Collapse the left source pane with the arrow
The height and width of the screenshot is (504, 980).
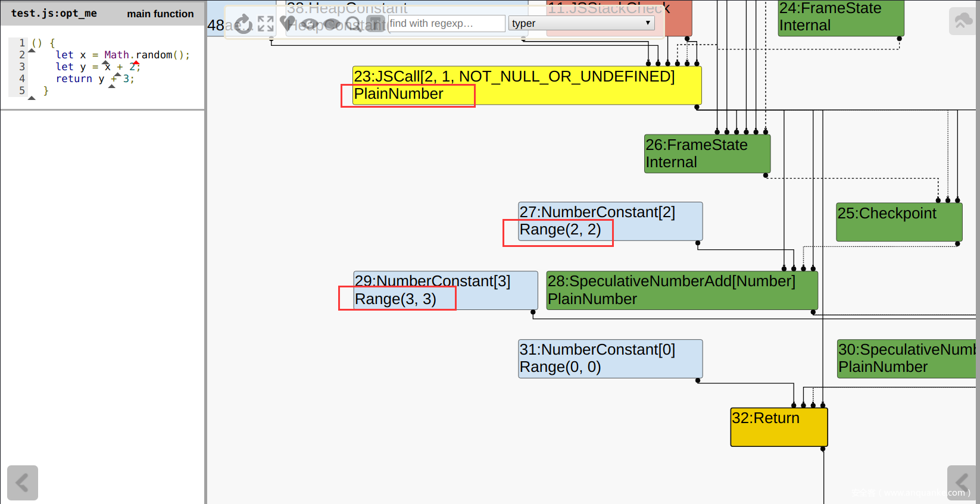(23, 483)
